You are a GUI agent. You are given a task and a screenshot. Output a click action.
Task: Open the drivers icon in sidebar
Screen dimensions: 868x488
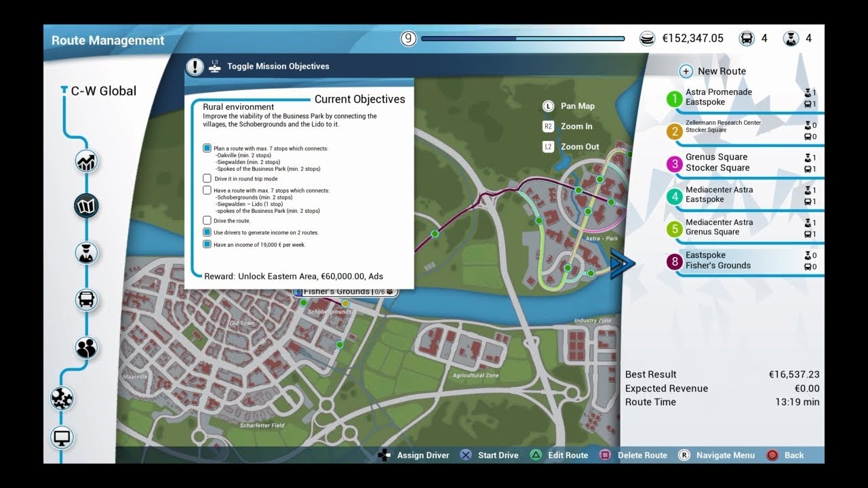pos(87,253)
